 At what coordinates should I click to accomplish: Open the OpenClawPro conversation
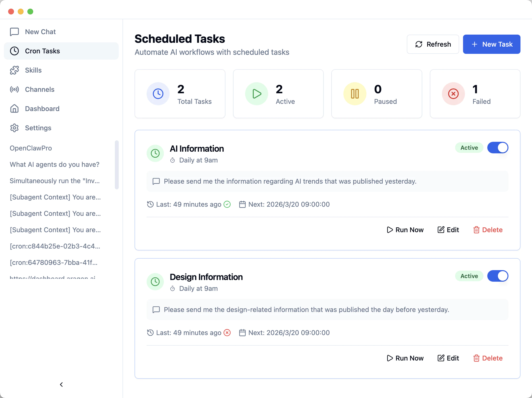31,148
